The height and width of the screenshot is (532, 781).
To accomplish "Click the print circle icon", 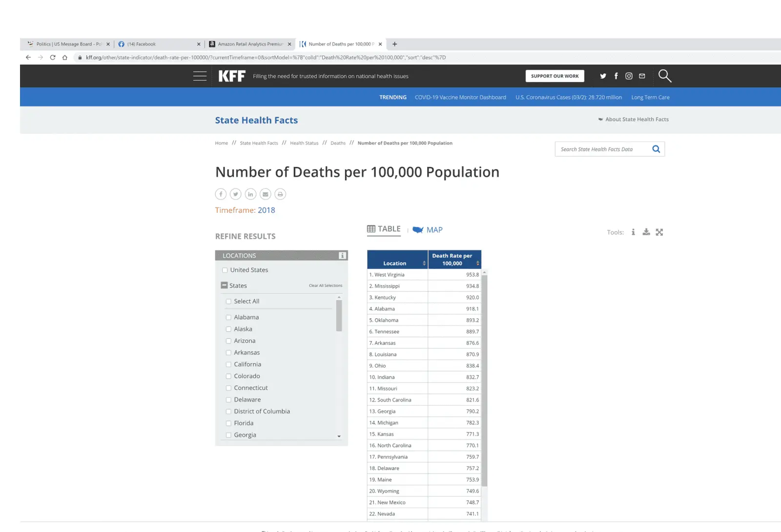I will 280,194.
